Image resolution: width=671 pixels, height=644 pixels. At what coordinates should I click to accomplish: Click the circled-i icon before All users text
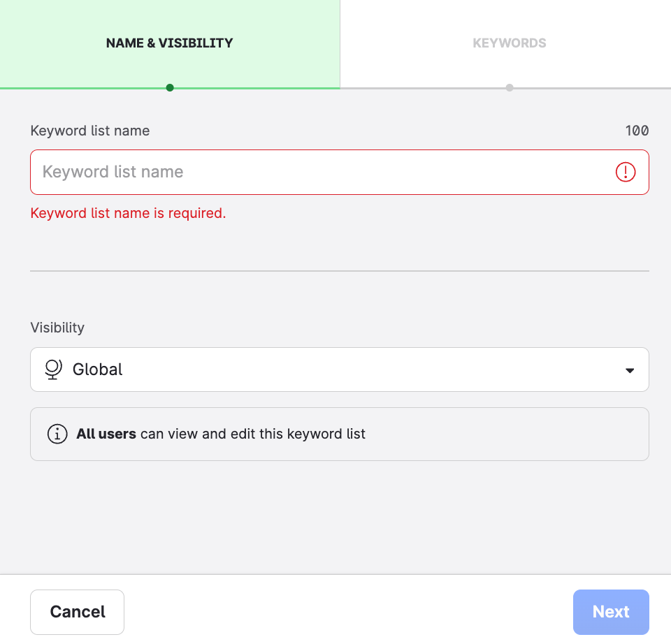[x=57, y=434]
